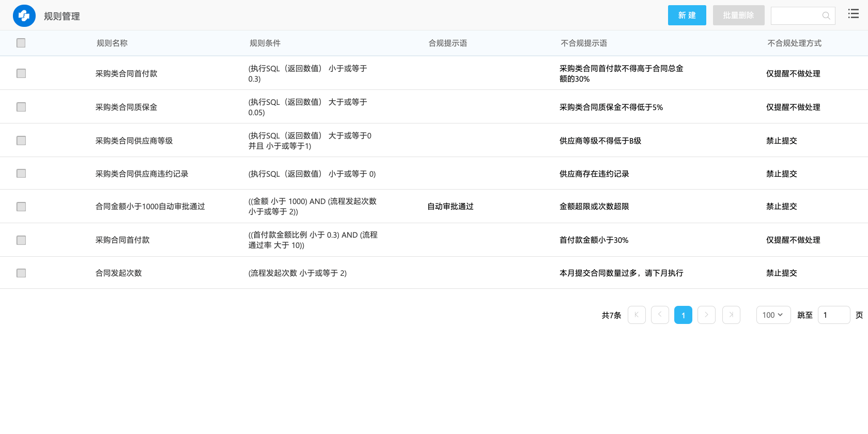
Task: Open the rule named 合同金额小于1000自动审批通过
Action: 150,207
